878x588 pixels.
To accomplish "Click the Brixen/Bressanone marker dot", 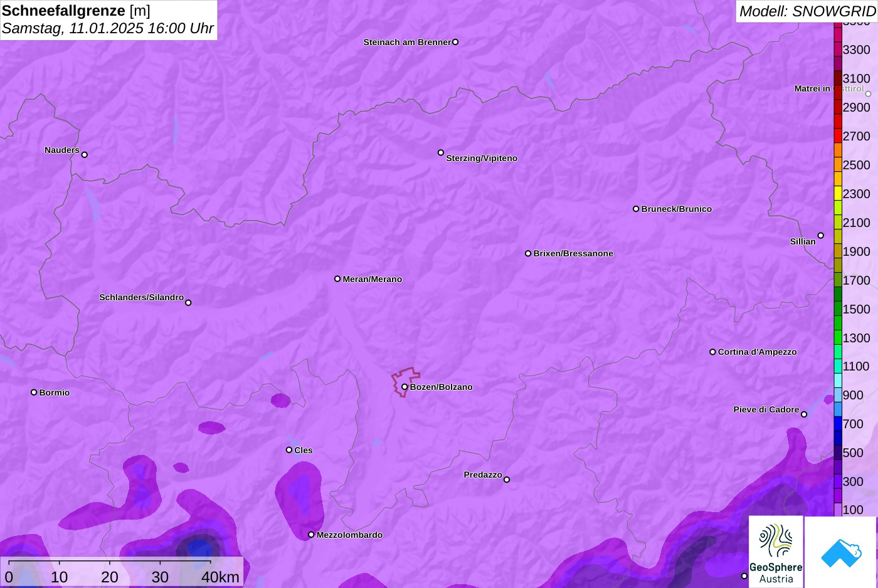I will coord(528,253).
